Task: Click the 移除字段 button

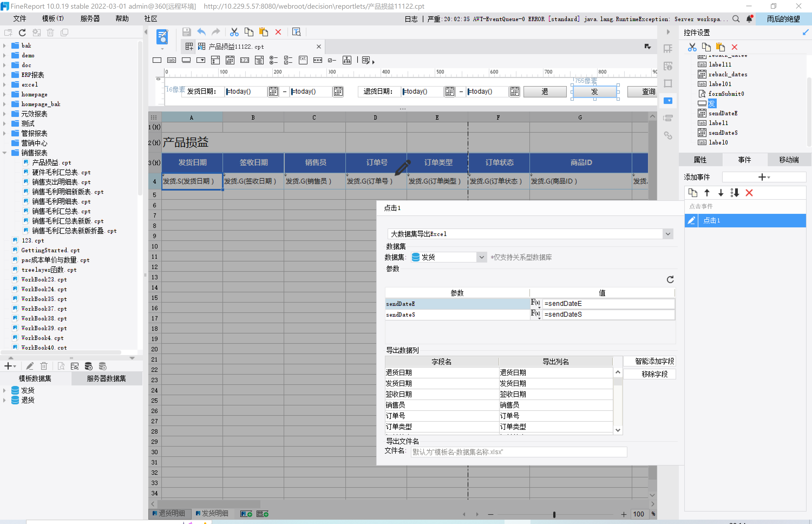Action: [654, 374]
